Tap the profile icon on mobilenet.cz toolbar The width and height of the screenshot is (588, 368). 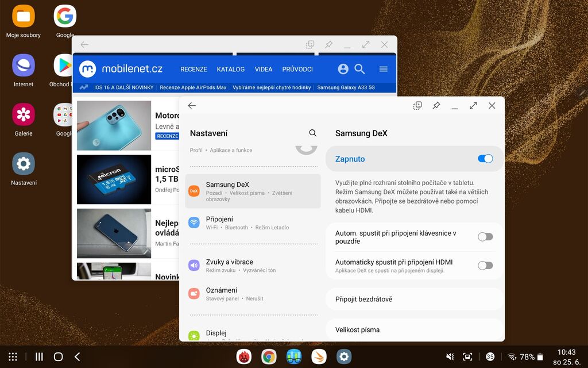click(x=343, y=69)
